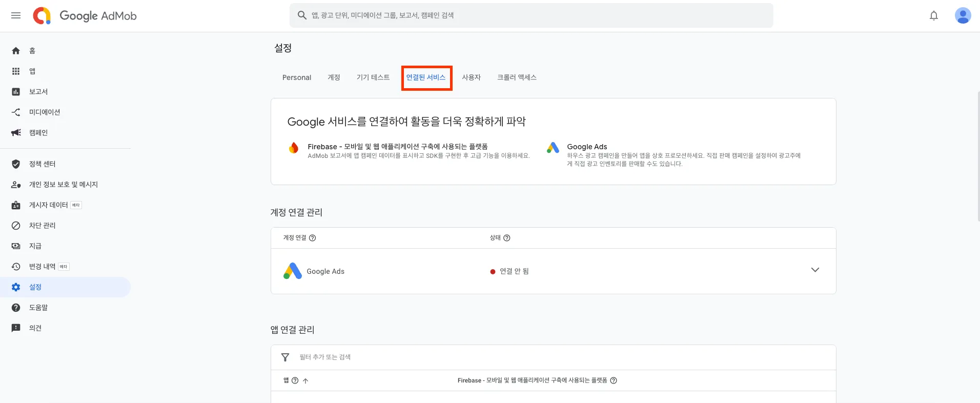
Task: Click the top search input field
Action: click(x=531, y=15)
